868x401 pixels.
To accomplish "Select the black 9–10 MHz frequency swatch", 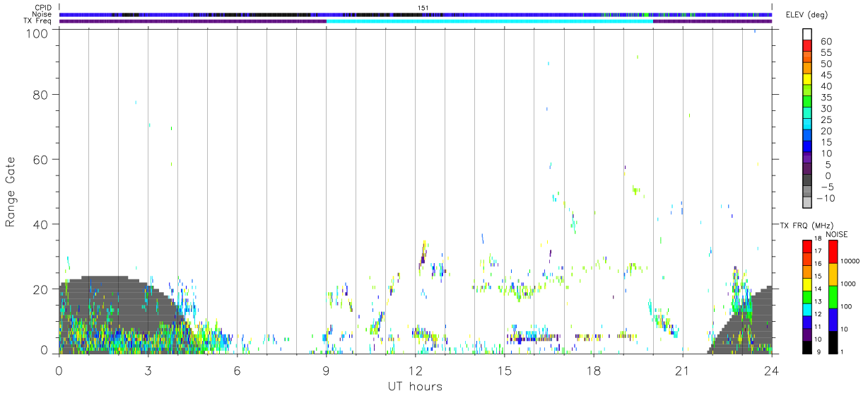I will (807, 347).
